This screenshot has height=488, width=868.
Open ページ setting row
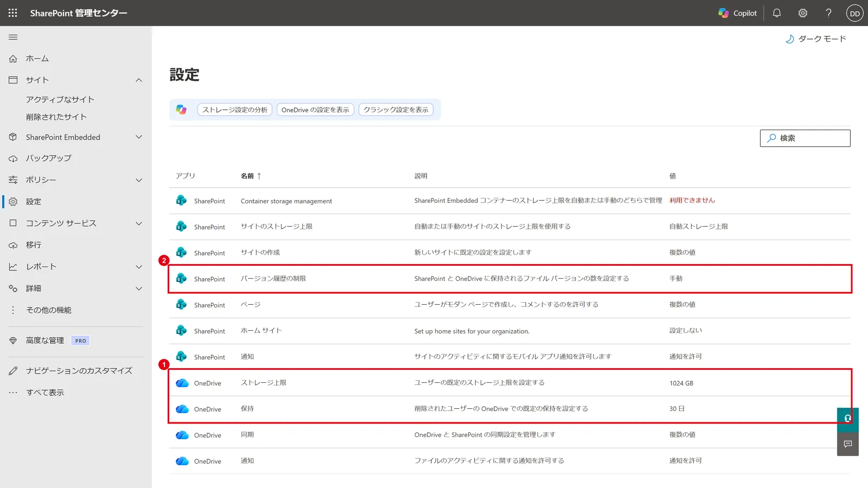click(x=510, y=305)
